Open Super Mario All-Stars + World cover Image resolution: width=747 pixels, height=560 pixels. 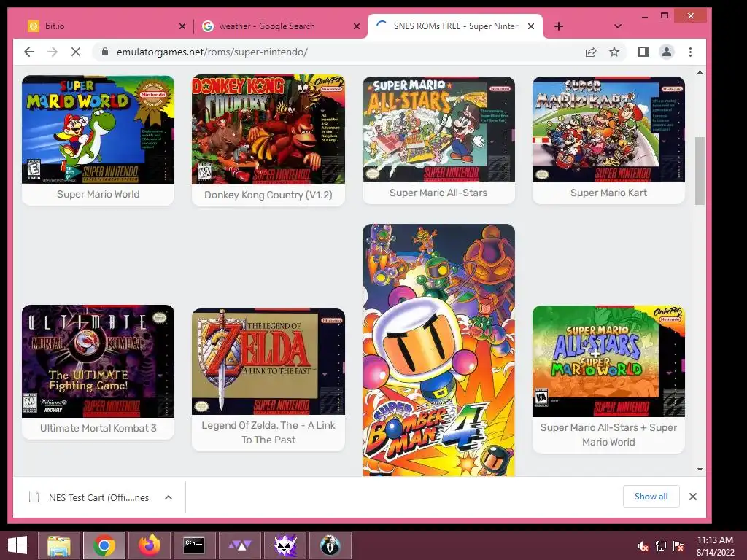pyautogui.click(x=608, y=361)
